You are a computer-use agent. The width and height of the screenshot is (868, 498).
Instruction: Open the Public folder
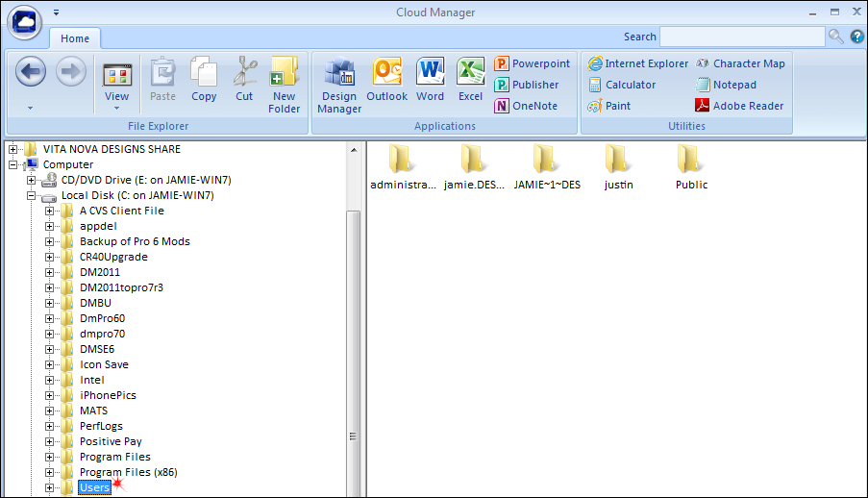click(x=691, y=168)
